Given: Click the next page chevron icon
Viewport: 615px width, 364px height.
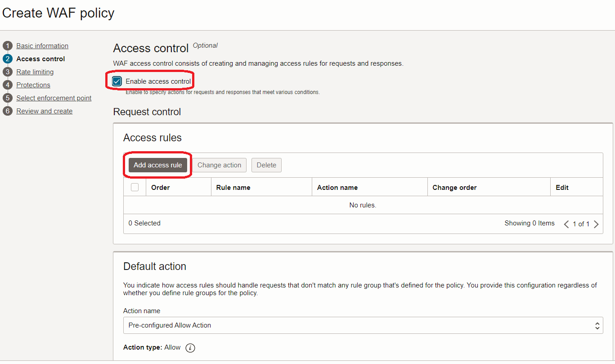Looking at the screenshot, I should 597,224.
